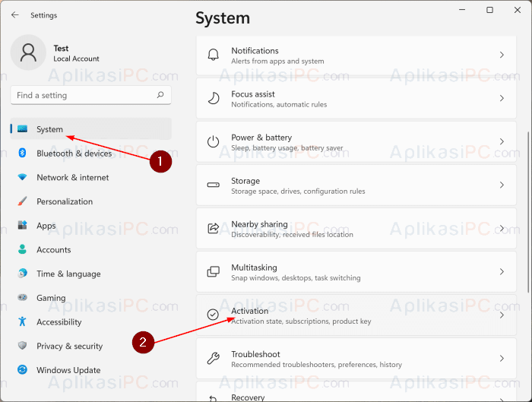Click the Accessibility person icon
The height and width of the screenshot is (402, 532).
[22, 321]
